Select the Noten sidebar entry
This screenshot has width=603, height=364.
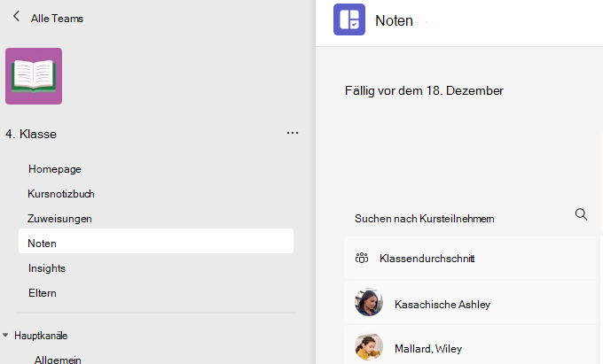tap(156, 241)
